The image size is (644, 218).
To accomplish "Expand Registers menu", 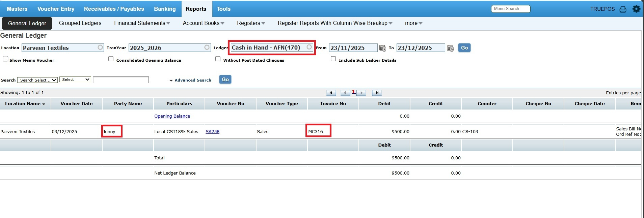I will pos(251,23).
